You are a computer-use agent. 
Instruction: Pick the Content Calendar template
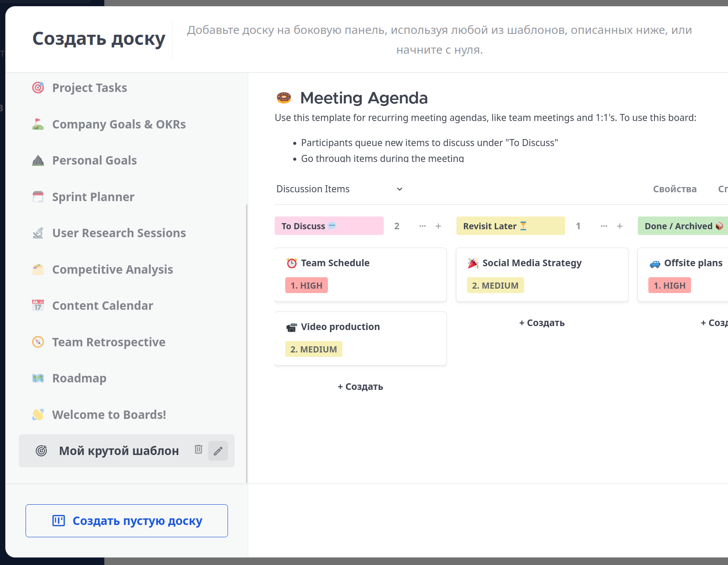(x=103, y=306)
